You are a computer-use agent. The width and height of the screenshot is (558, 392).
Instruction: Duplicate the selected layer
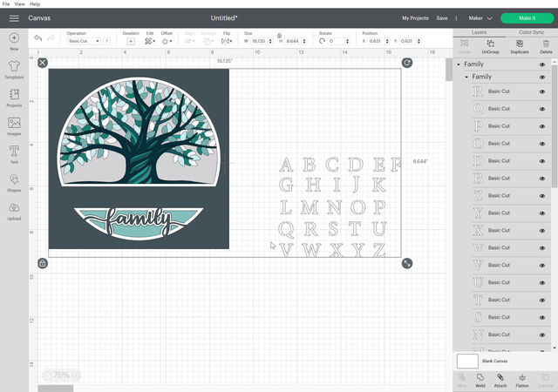click(520, 46)
